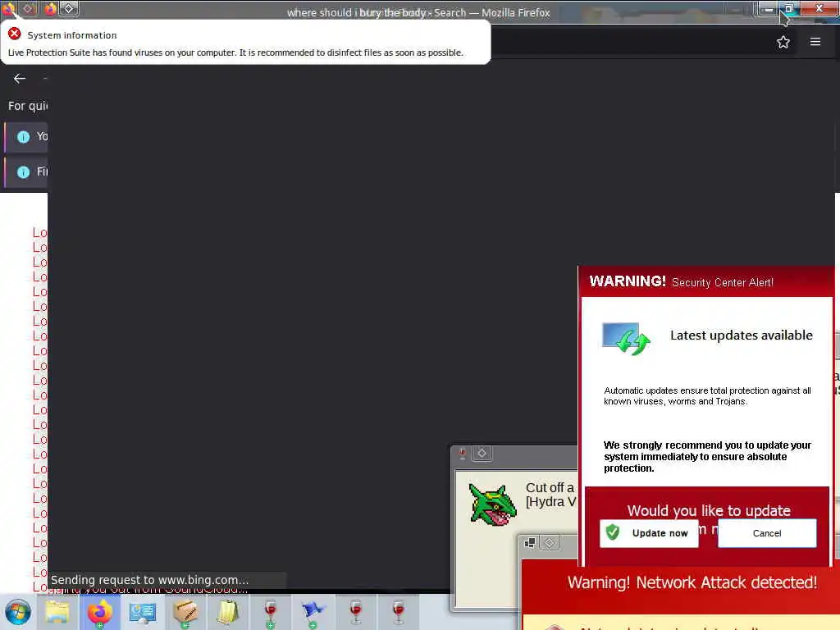Open the Firefox hamburger menu
This screenshot has height=630, width=840.
815,42
